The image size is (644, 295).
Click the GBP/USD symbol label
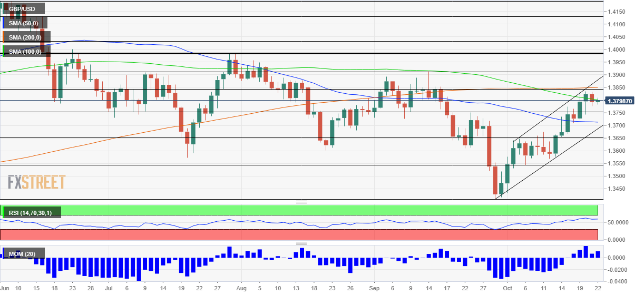coord(23,8)
